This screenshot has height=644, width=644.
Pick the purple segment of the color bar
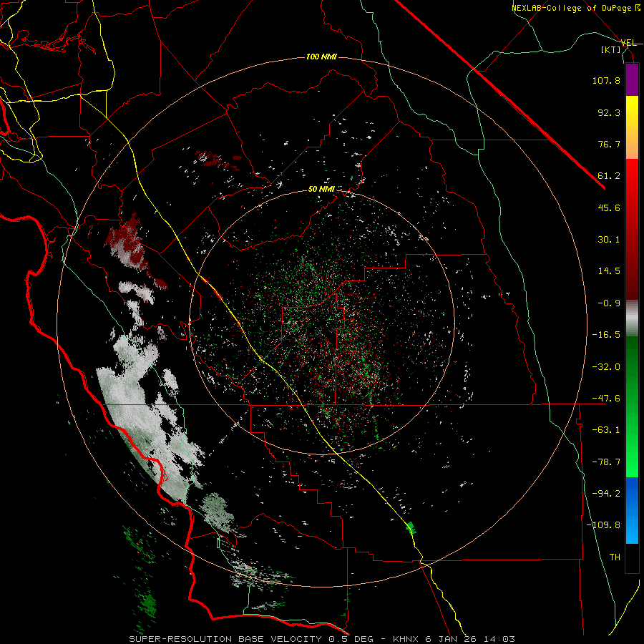click(632, 79)
